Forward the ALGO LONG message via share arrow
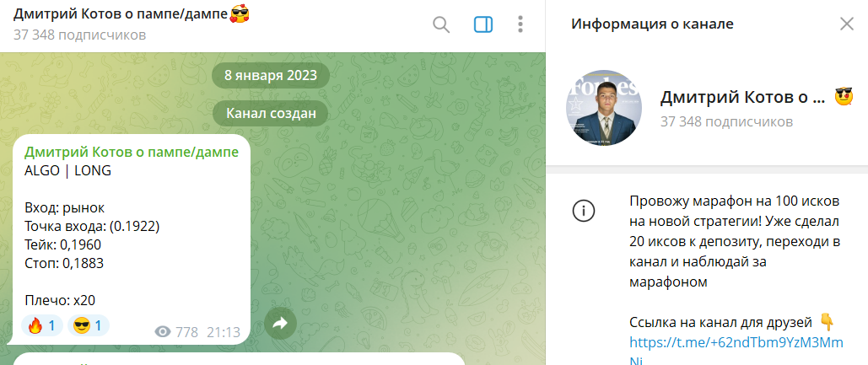 click(x=280, y=324)
